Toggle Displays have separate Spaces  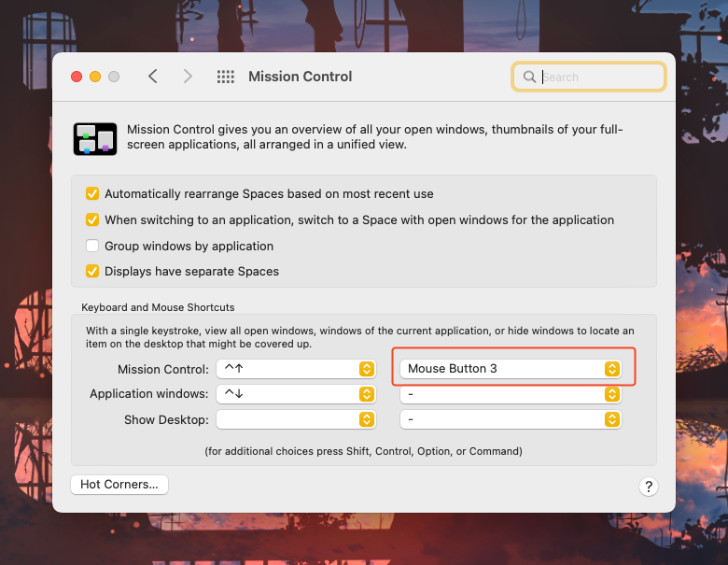point(92,271)
